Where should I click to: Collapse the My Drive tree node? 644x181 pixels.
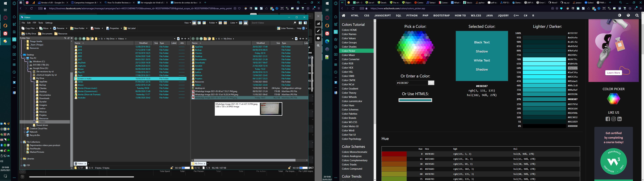31,78
